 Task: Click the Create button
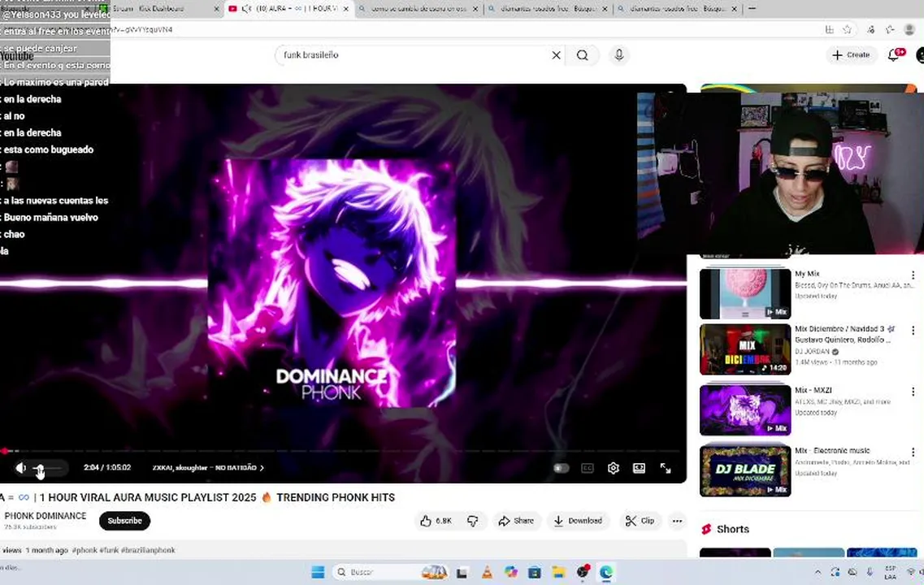coord(850,54)
